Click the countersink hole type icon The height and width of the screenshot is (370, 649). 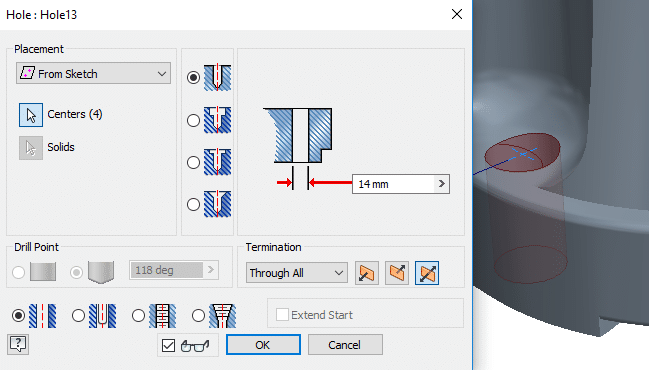[217, 204]
